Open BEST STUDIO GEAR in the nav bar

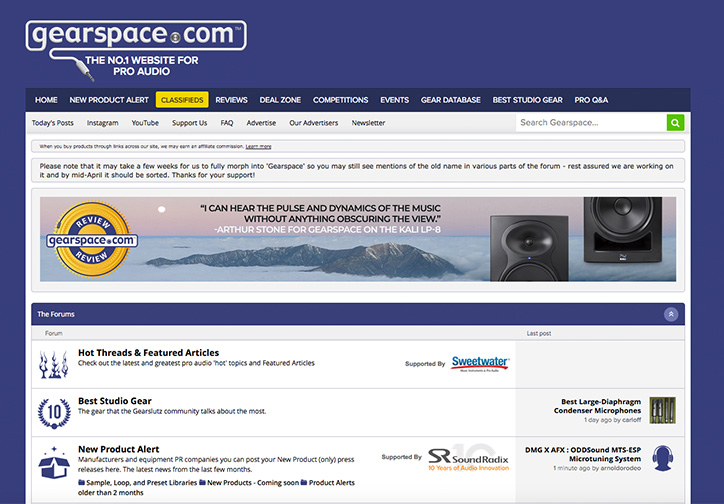[x=527, y=100]
